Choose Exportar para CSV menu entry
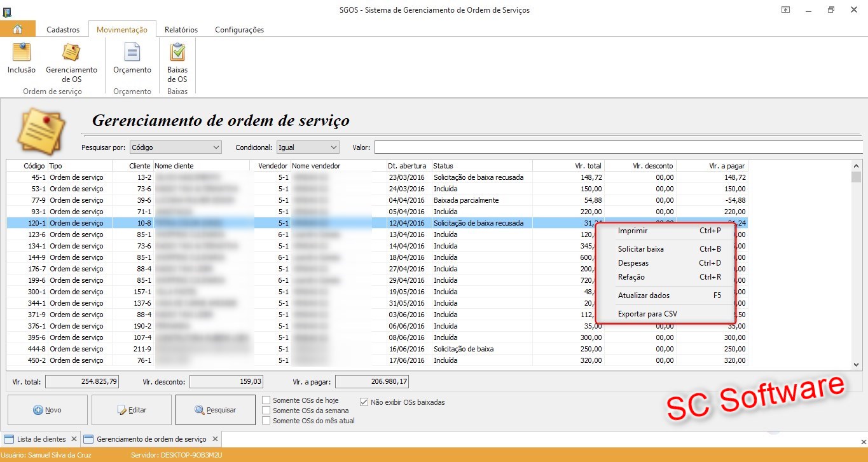Screen dimensions: 868x462 pyautogui.click(x=666, y=314)
